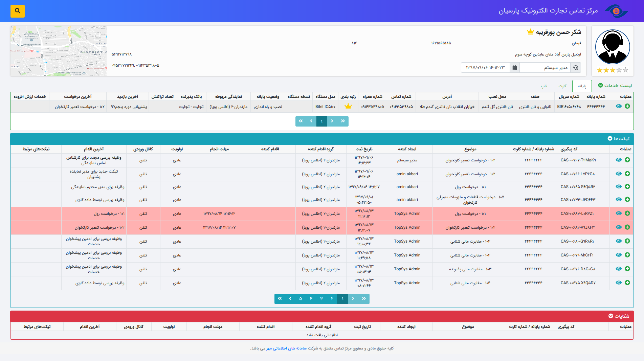View ticket CAS-00679-M1C6F1 via eye icon

point(619,255)
